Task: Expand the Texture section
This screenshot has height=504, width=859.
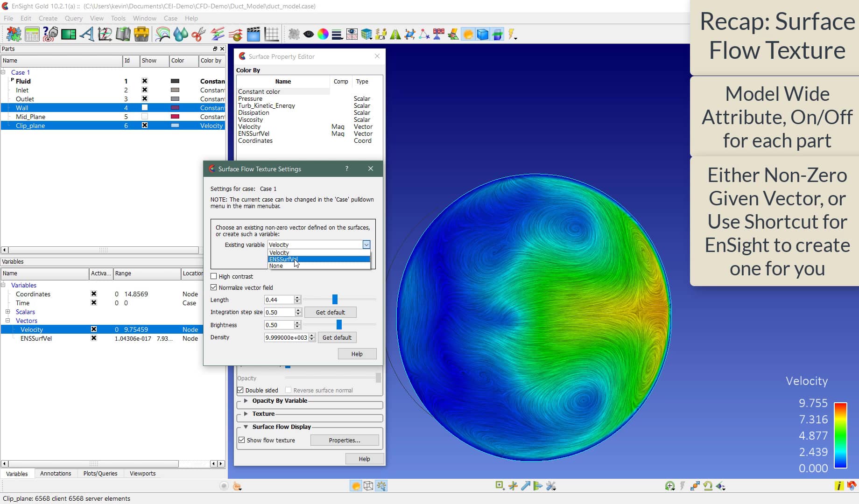Action: [x=246, y=413]
